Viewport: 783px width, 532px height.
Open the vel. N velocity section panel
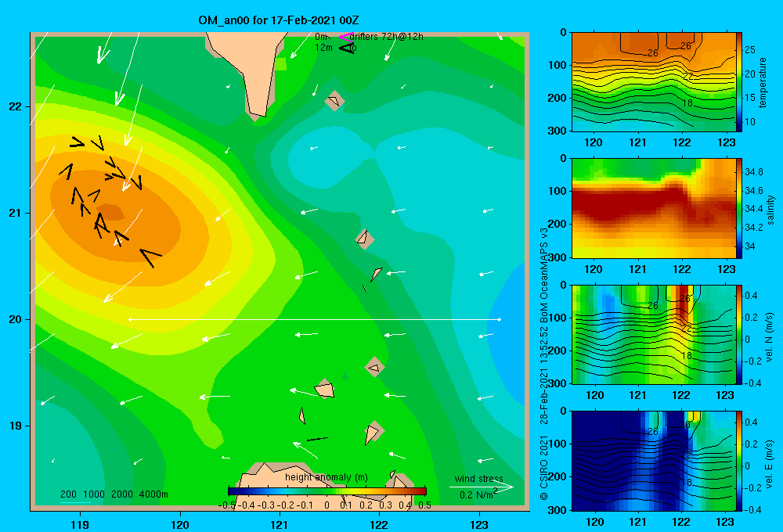654,335
